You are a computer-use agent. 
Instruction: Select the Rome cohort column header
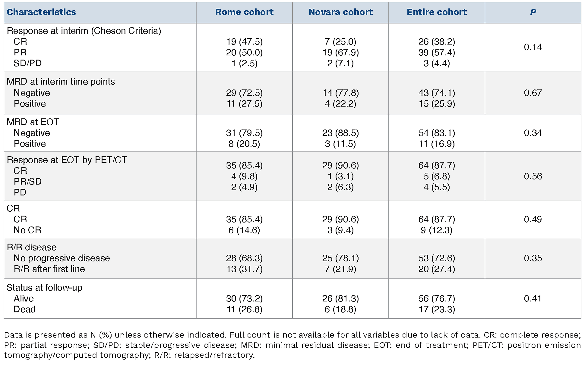click(244, 12)
